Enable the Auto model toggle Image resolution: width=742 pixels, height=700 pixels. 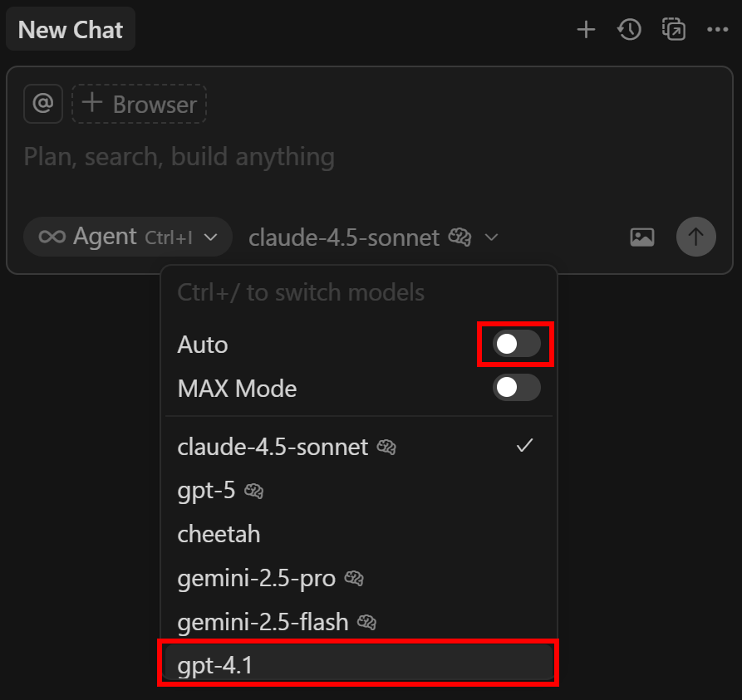(x=515, y=344)
